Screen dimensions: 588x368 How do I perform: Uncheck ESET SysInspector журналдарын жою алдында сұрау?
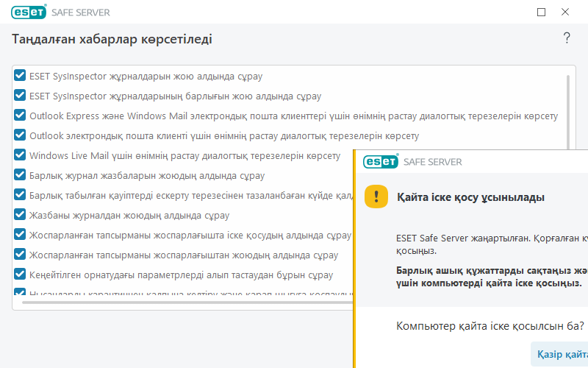(20, 75)
